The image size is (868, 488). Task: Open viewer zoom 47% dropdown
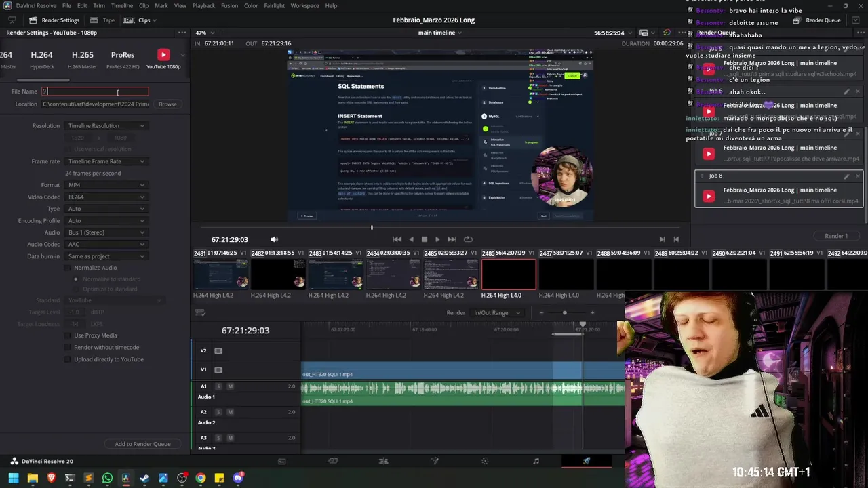tap(205, 33)
